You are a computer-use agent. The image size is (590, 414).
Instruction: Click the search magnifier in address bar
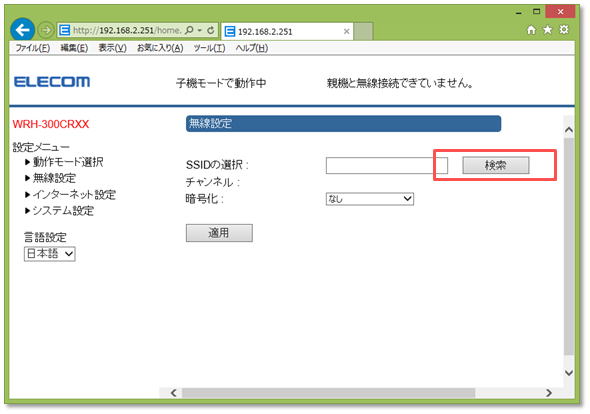tap(190, 30)
